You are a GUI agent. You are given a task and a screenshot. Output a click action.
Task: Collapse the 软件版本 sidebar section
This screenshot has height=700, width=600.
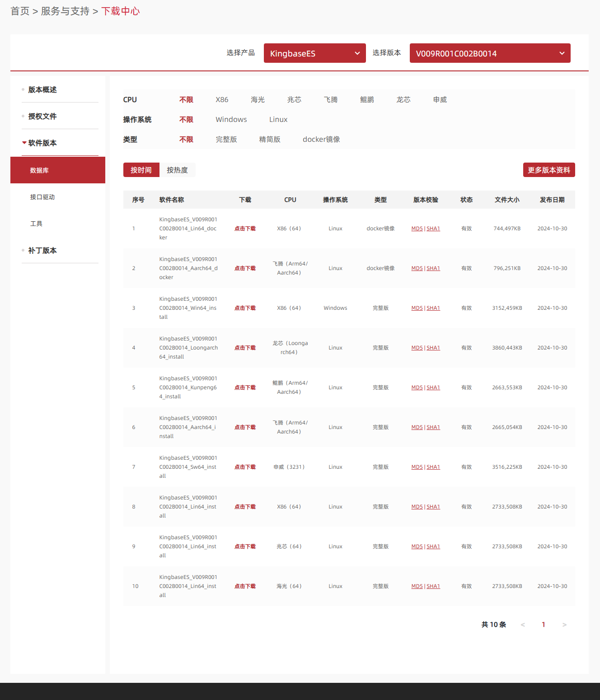click(x=42, y=143)
